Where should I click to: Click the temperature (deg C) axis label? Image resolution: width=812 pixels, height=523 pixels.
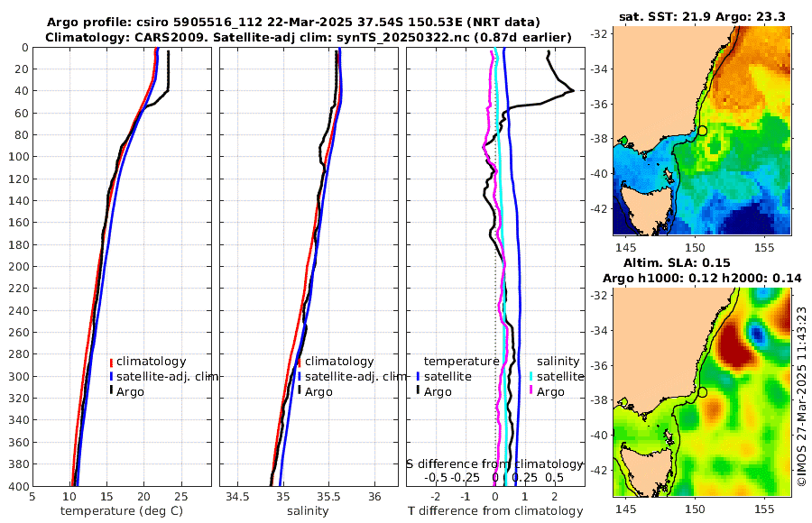click(x=122, y=511)
